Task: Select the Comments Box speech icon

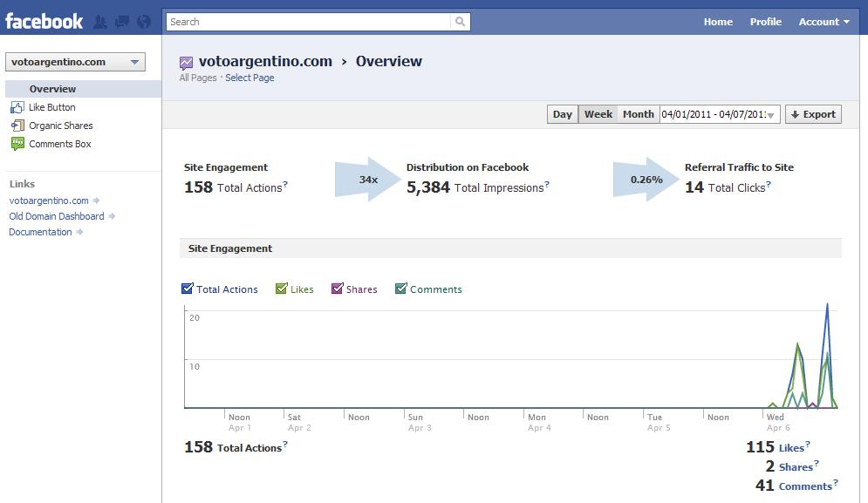Action: [17, 144]
